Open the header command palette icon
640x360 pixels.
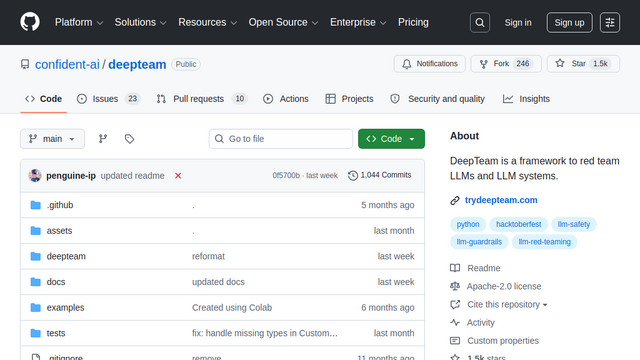[x=610, y=22]
